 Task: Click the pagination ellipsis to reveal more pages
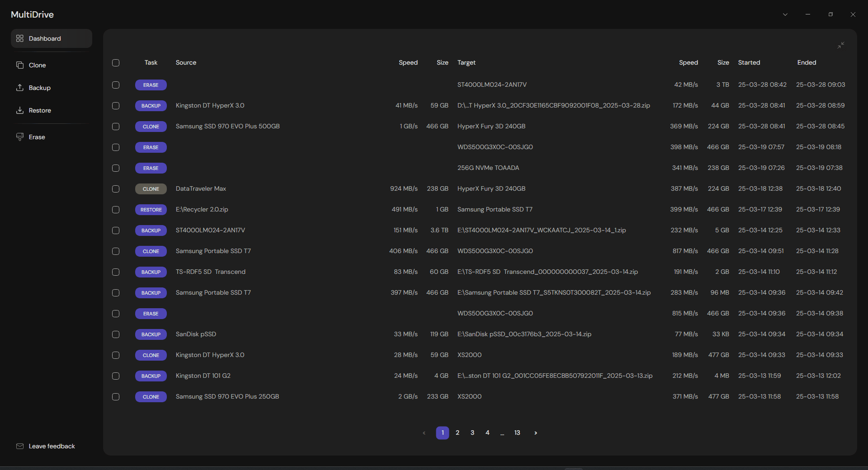click(x=502, y=432)
